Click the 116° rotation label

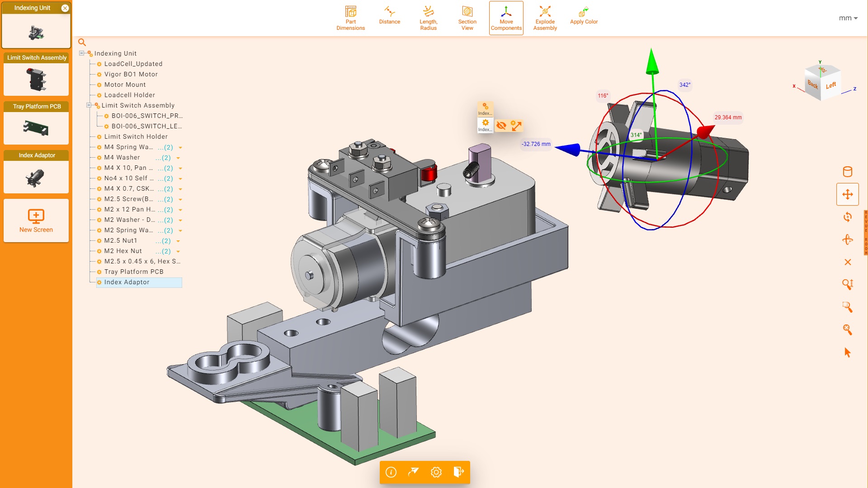(x=603, y=96)
